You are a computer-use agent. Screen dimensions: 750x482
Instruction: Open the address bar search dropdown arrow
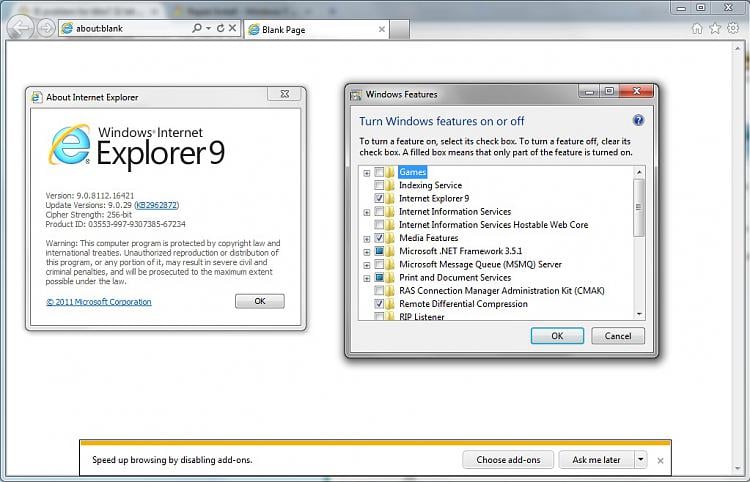tap(209, 28)
